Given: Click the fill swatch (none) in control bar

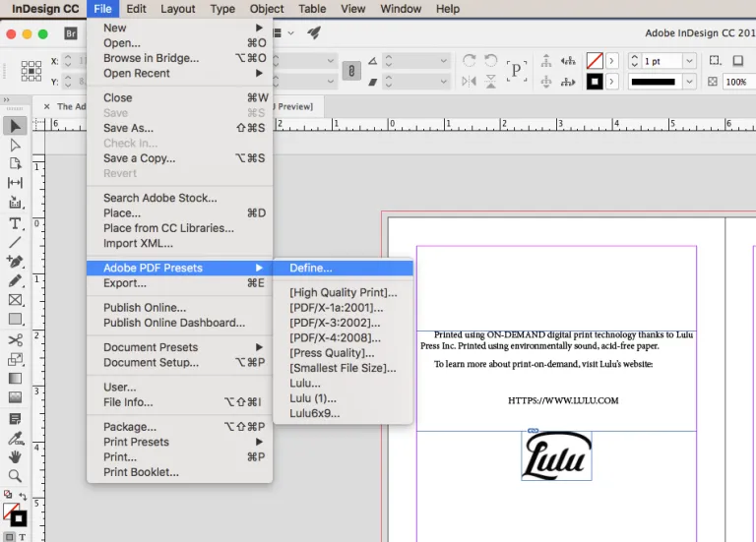Looking at the screenshot, I should 595,61.
